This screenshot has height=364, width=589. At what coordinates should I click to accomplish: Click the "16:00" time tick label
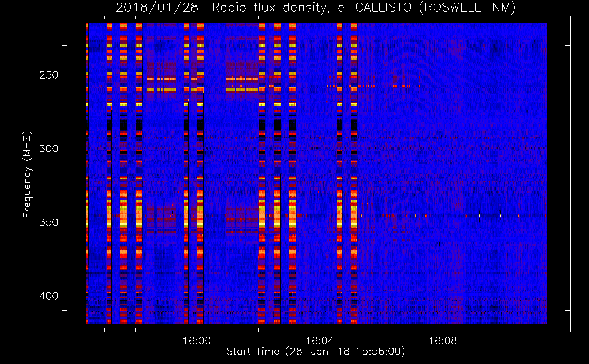pos(197,341)
